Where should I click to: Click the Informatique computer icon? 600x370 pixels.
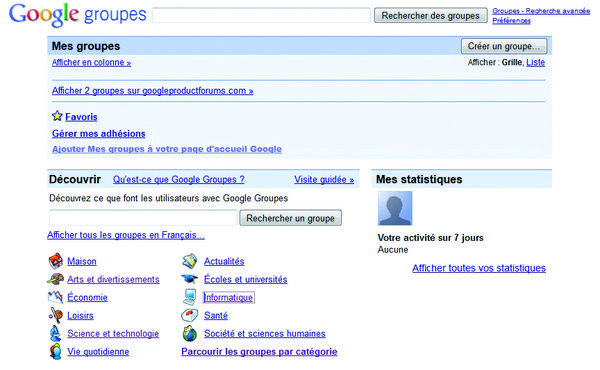(190, 297)
